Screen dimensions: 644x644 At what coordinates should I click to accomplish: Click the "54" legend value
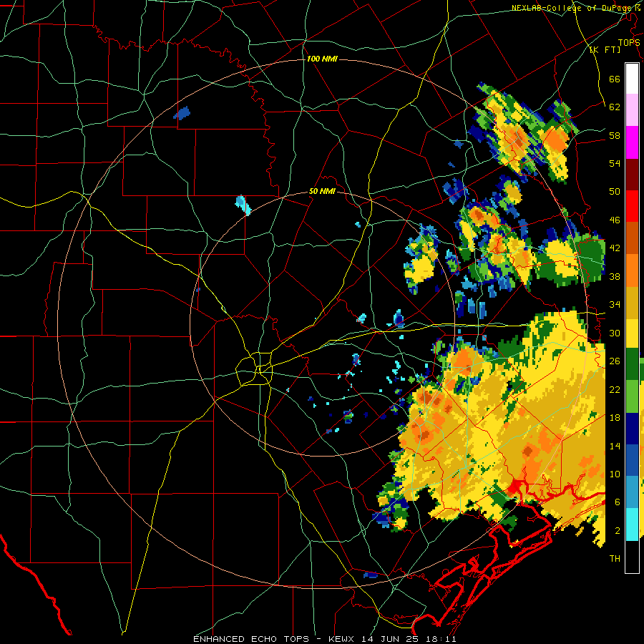click(x=615, y=163)
